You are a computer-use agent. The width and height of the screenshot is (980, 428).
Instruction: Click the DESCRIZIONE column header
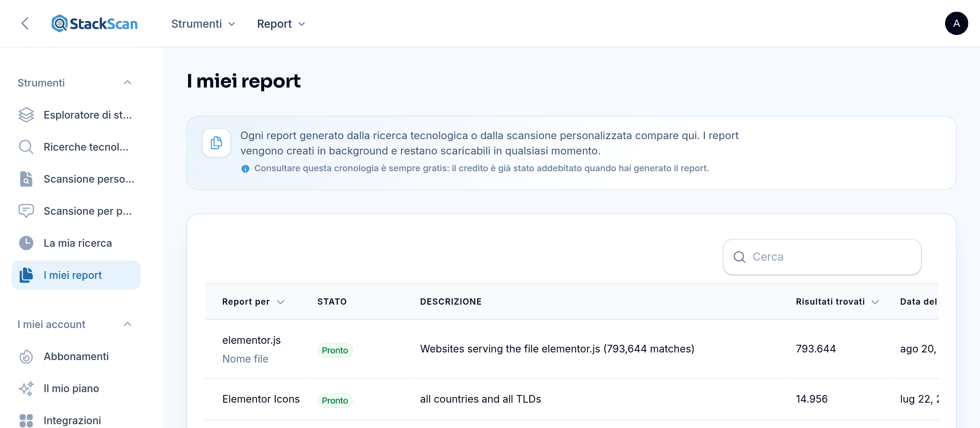(x=451, y=302)
